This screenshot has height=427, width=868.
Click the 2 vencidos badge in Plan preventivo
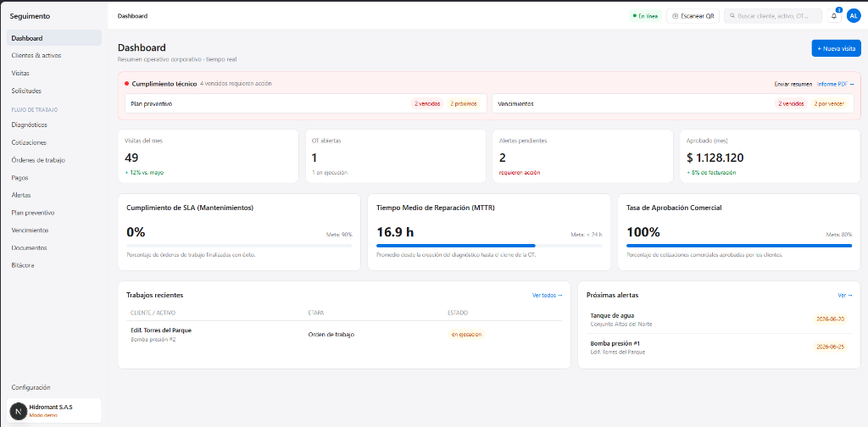click(427, 103)
